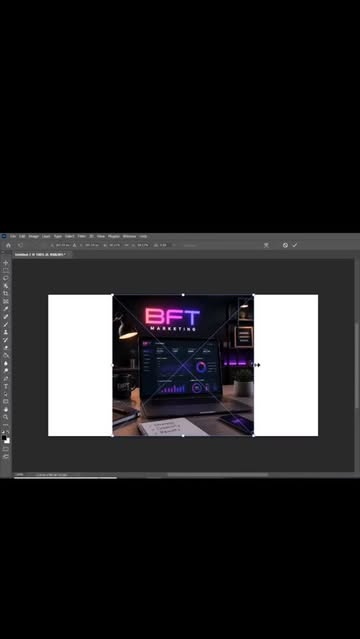Image resolution: width=360 pixels, height=639 pixels.
Task: Select the Spot Healing Brush tool
Action: 6,316
